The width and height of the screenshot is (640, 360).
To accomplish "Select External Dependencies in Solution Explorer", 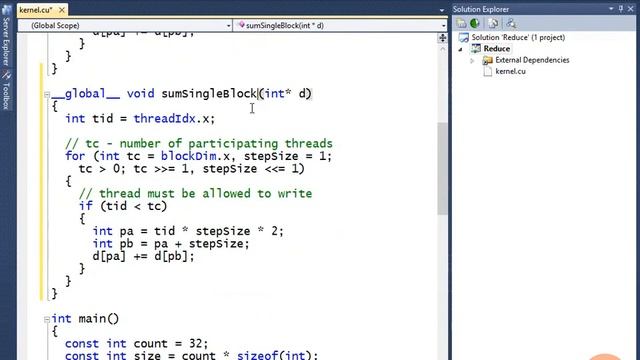I will coord(532,60).
